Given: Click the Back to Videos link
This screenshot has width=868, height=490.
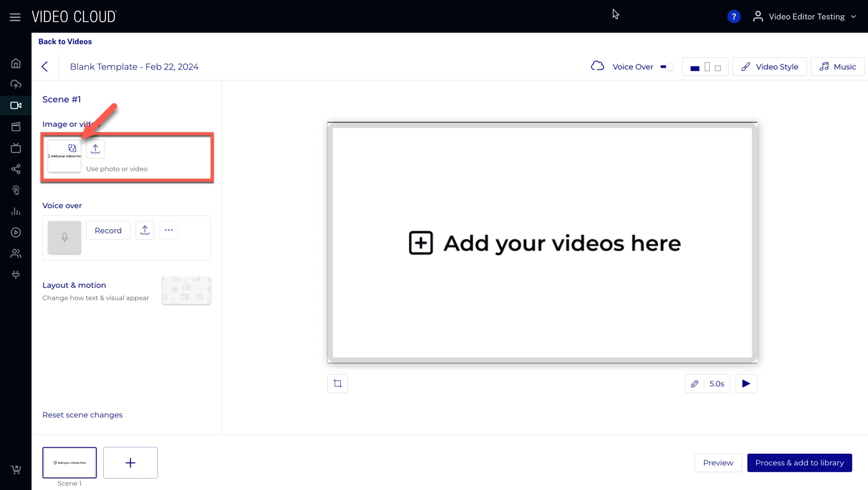Looking at the screenshot, I should pyautogui.click(x=65, y=42).
